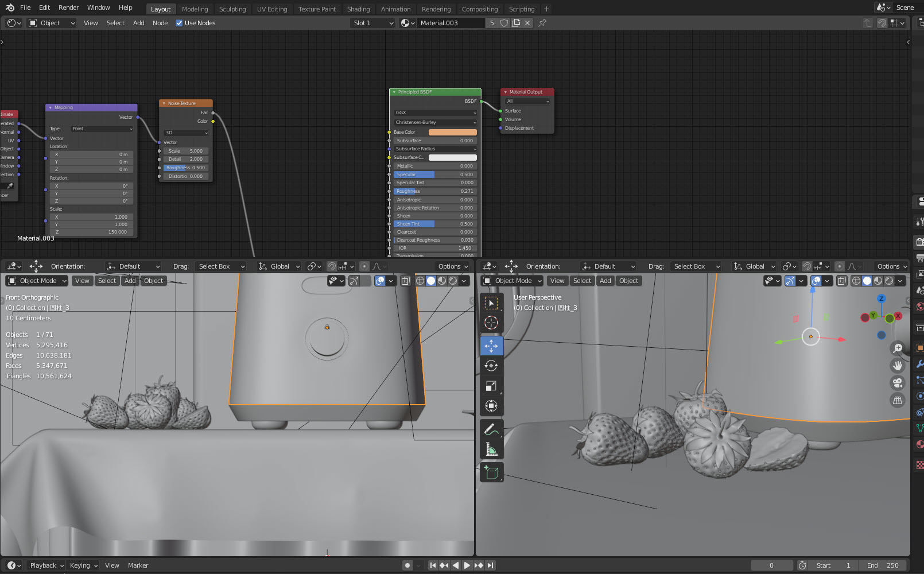Image resolution: width=924 pixels, height=574 pixels.
Task: Open left viewport Object Mode dropdown
Action: 37,281
